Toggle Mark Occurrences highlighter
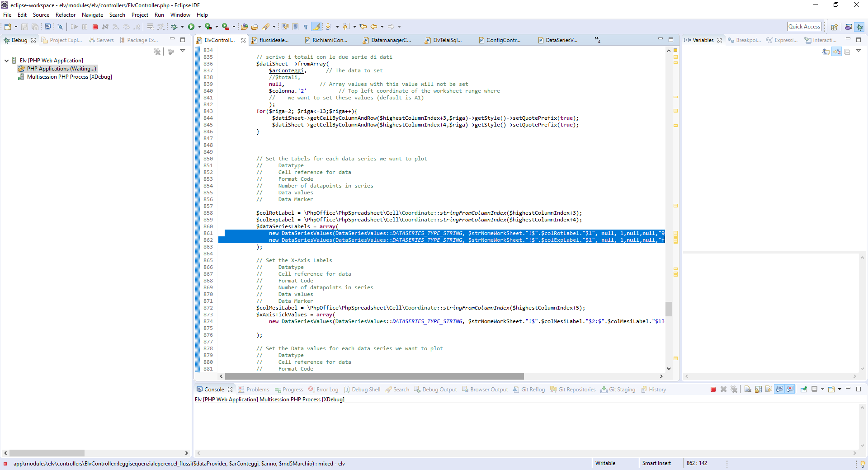The height and width of the screenshot is (470, 868). (317, 27)
